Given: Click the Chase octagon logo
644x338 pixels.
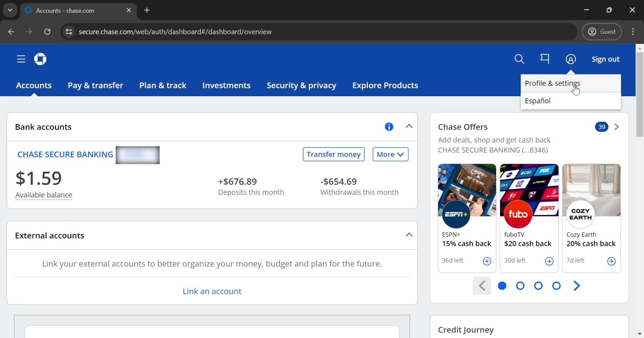Looking at the screenshot, I should [40, 59].
